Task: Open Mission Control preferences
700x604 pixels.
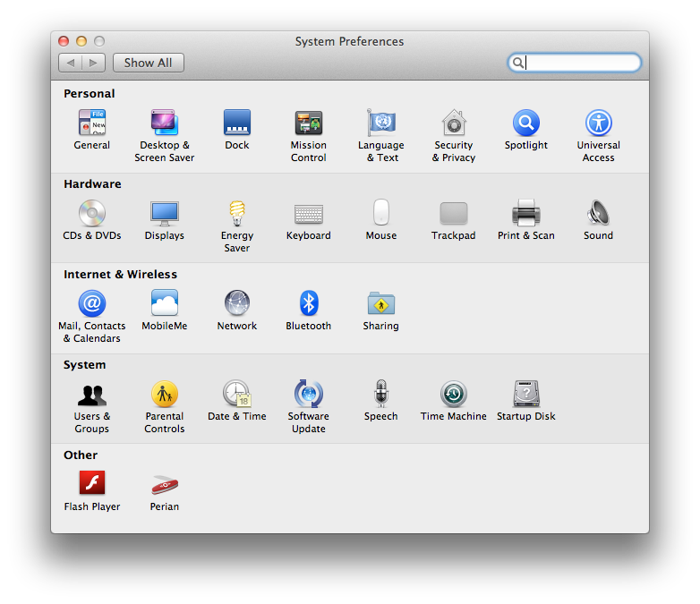Action: [x=309, y=123]
